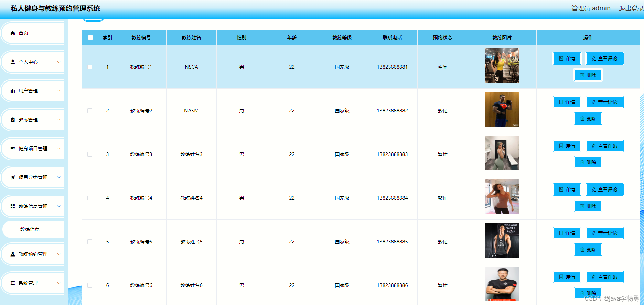This screenshot has width=644, height=305.
Task: Click 删除 button for coach NSCA
Action: coord(588,75)
